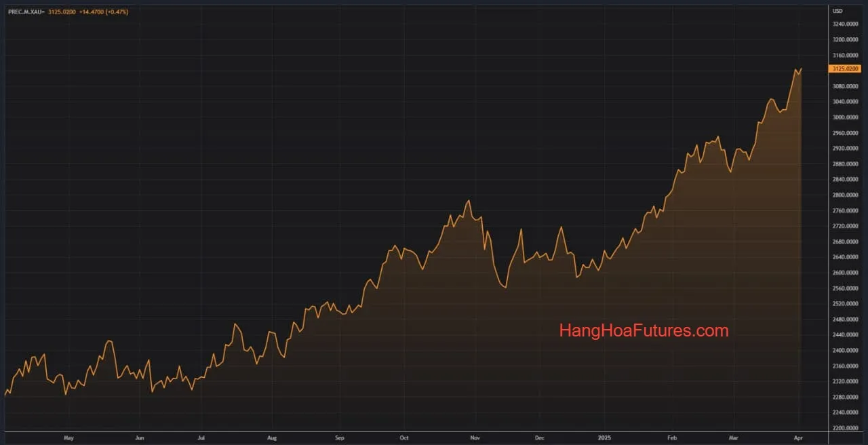Click the Jul label on the time axis

coord(201,438)
